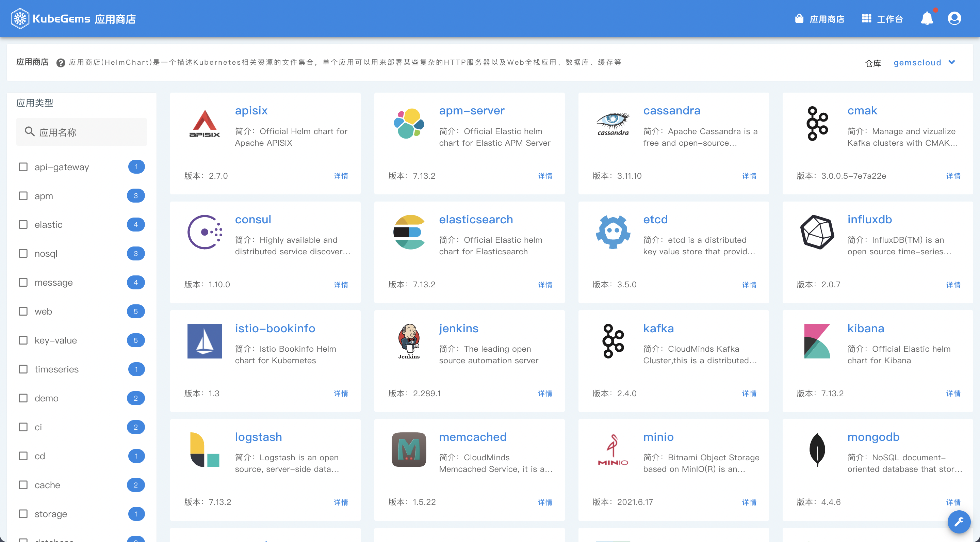Image resolution: width=980 pixels, height=542 pixels.
Task: Check the cache filter checkbox
Action: (x=23, y=485)
